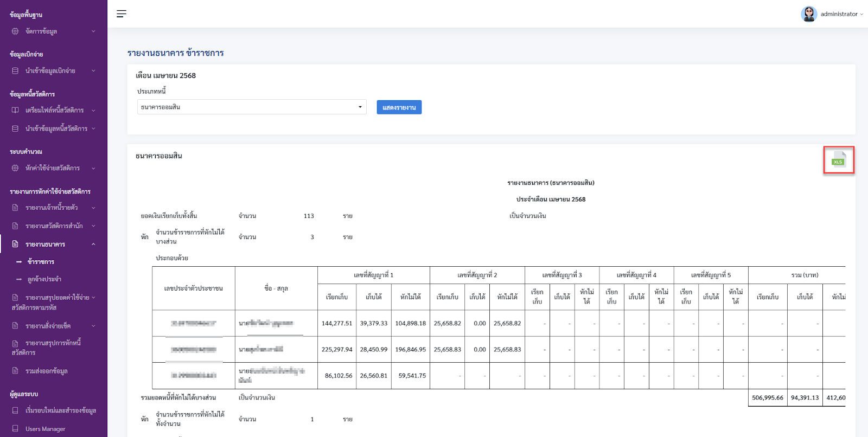This screenshot has height=437, width=868.
Task: Expand รายงานสั่งจ่ายเช็ค chevron
Action: pos(93,326)
